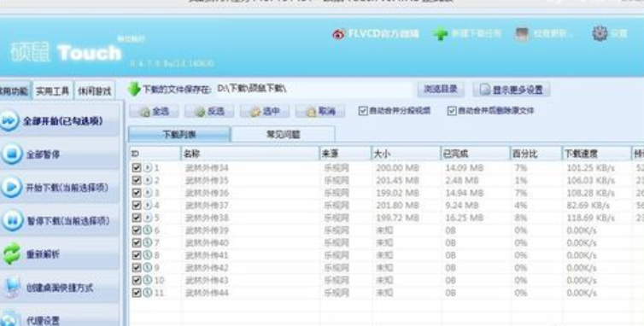Click the green plus new download task icon
Image resolution: width=644 pixels, height=326 pixels.
tap(440, 34)
